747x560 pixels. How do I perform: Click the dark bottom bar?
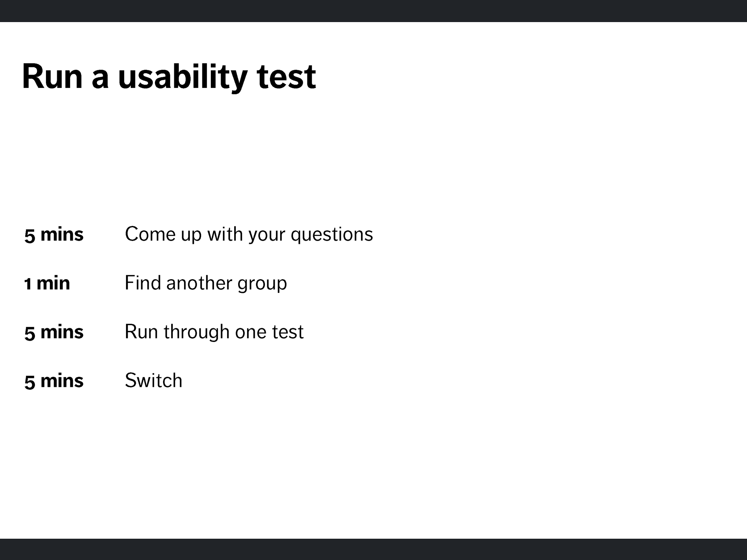[x=373, y=549]
